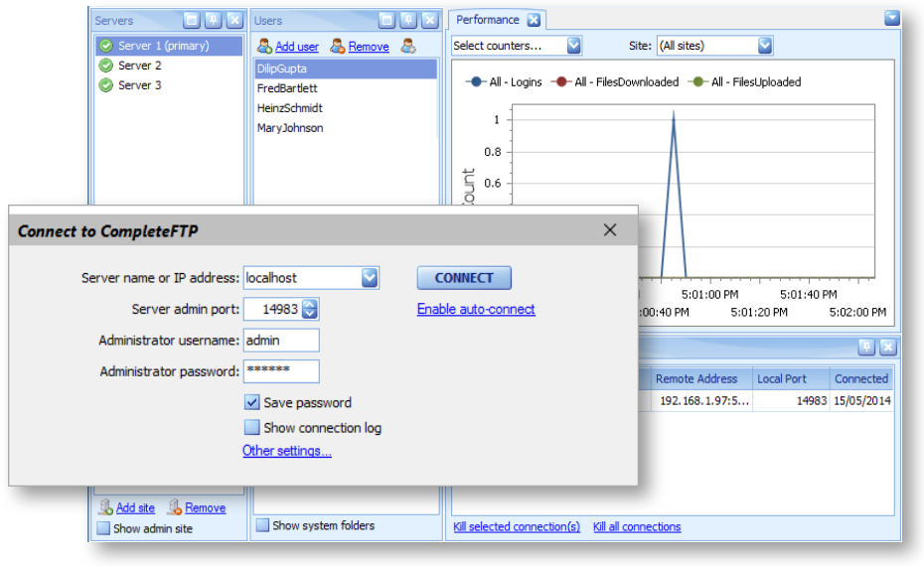Click the 15/05/2014 connected date cell

861,400
